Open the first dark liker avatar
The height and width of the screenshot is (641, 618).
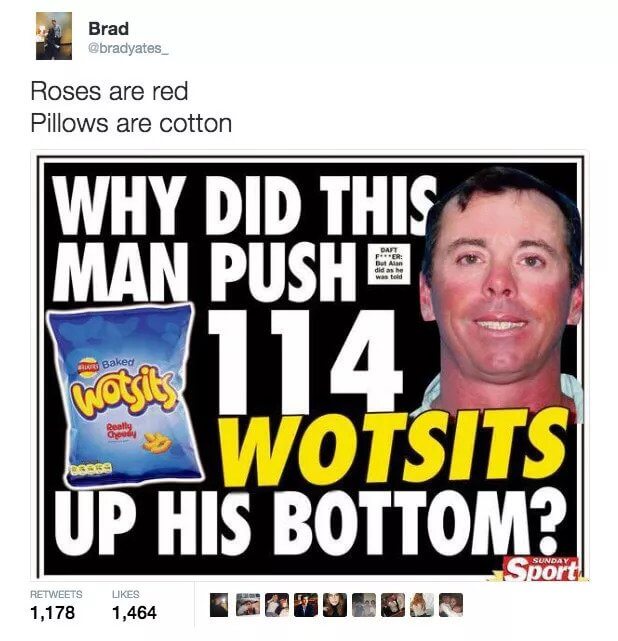tap(219, 605)
